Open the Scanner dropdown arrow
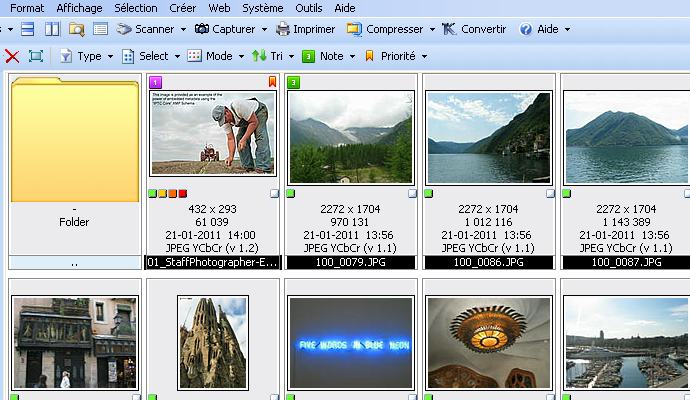 click(184, 29)
